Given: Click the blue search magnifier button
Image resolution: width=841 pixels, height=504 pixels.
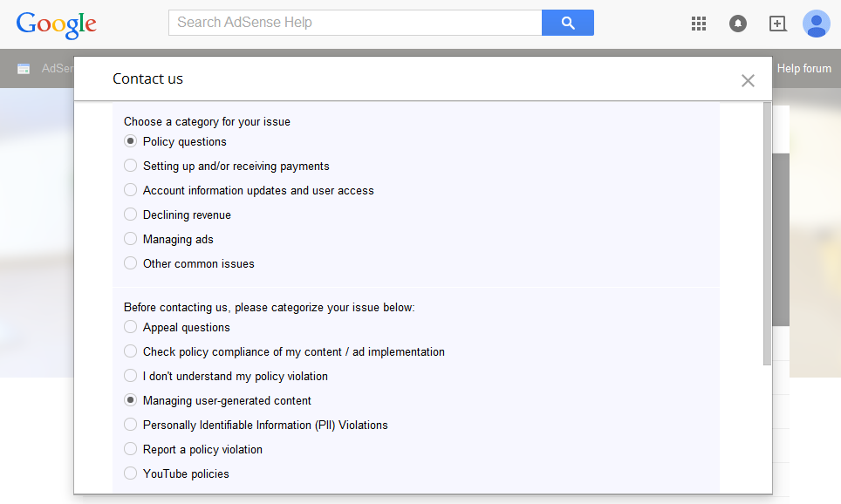Looking at the screenshot, I should coord(567,23).
